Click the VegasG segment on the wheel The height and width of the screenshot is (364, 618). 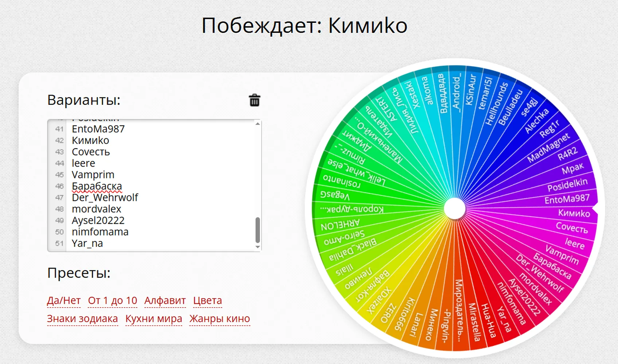[x=335, y=195]
